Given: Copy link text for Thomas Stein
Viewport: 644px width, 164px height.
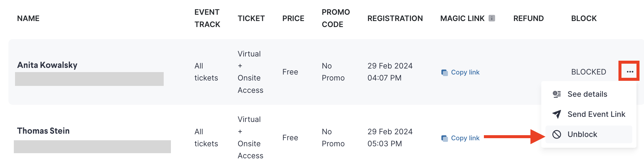Looking at the screenshot, I should tap(465, 138).
